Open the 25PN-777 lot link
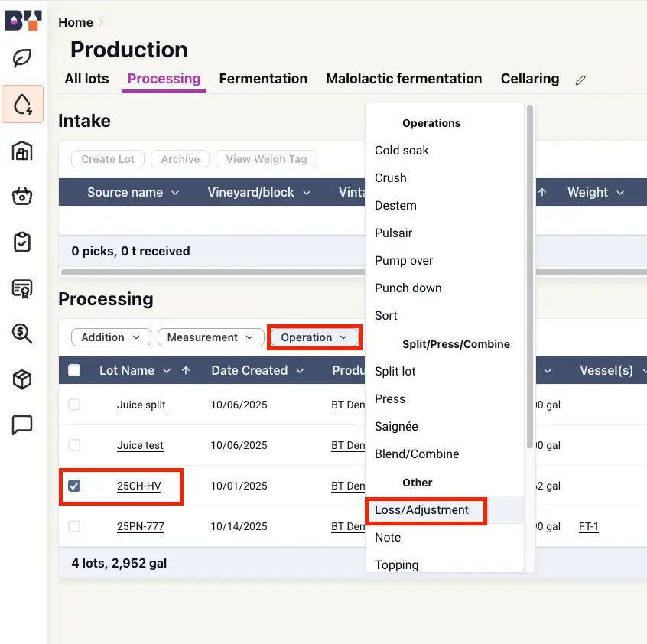Screen dimensions: 647x644 pyautogui.click(x=140, y=526)
